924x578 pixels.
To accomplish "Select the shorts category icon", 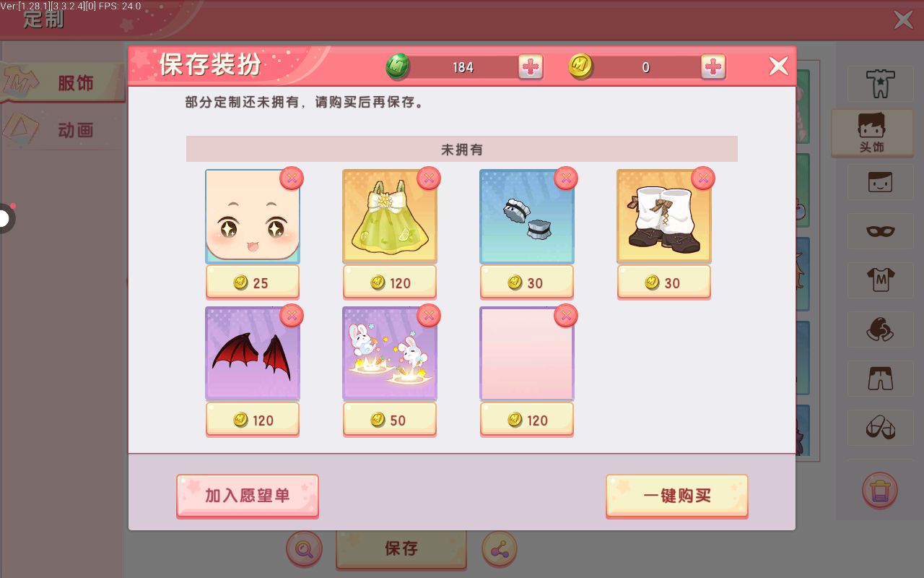I will (x=880, y=378).
